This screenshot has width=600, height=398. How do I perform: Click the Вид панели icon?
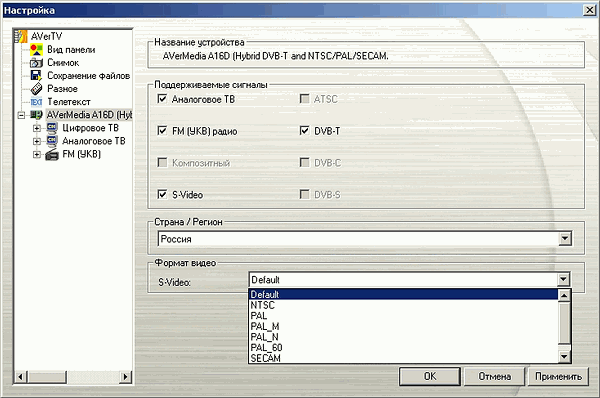tap(36, 50)
